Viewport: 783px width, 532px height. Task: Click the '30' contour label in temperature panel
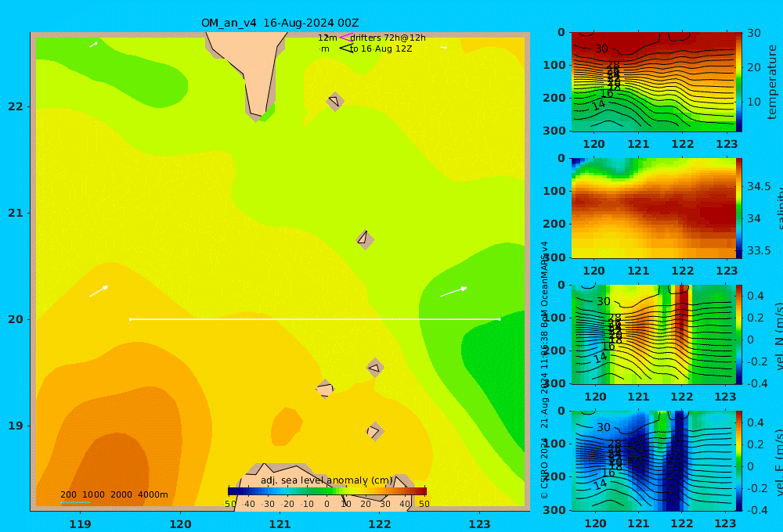click(x=601, y=49)
